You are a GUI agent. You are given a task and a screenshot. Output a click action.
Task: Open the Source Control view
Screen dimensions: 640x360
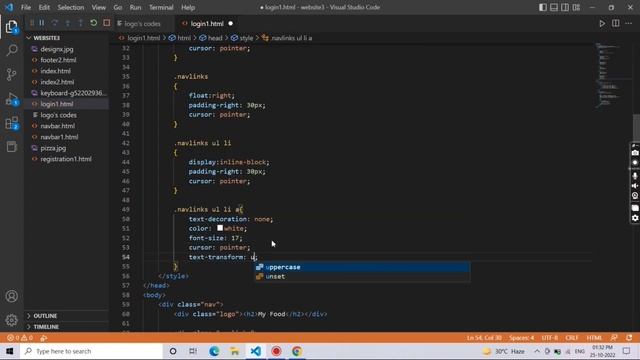11,74
